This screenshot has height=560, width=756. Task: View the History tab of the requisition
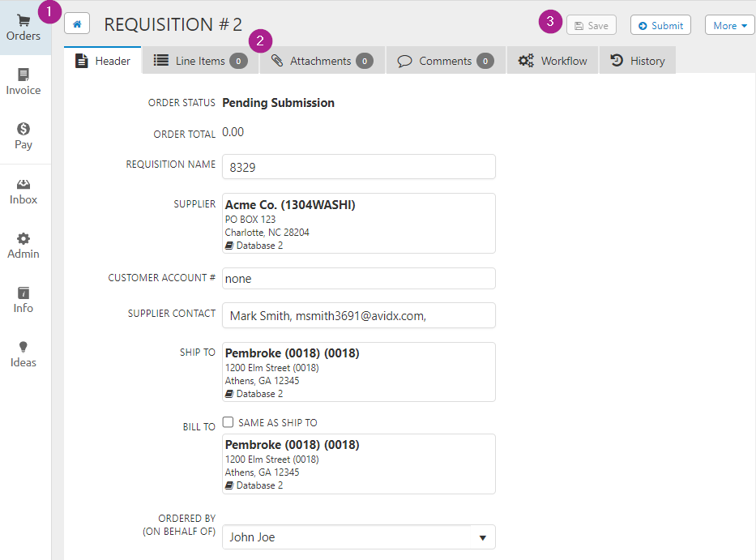point(638,60)
